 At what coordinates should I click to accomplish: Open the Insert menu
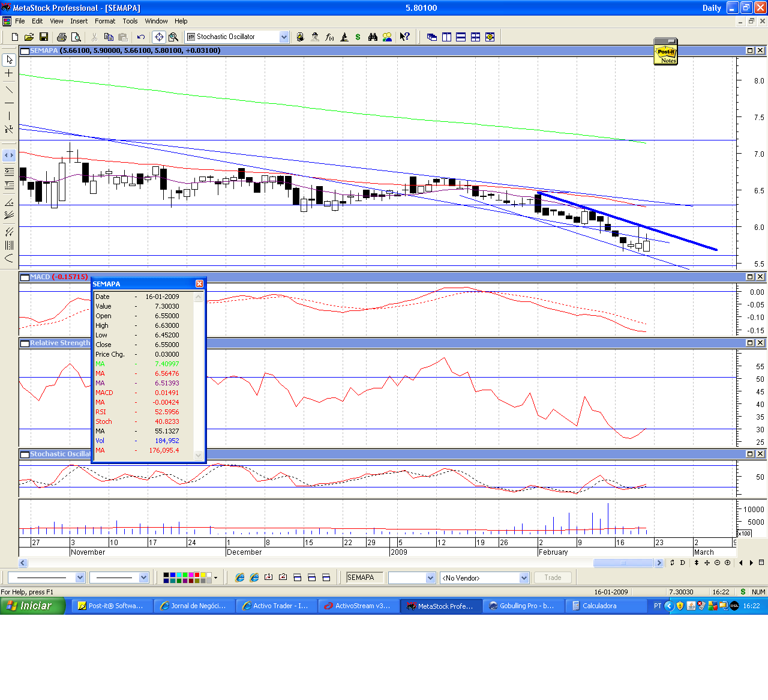(x=79, y=21)
